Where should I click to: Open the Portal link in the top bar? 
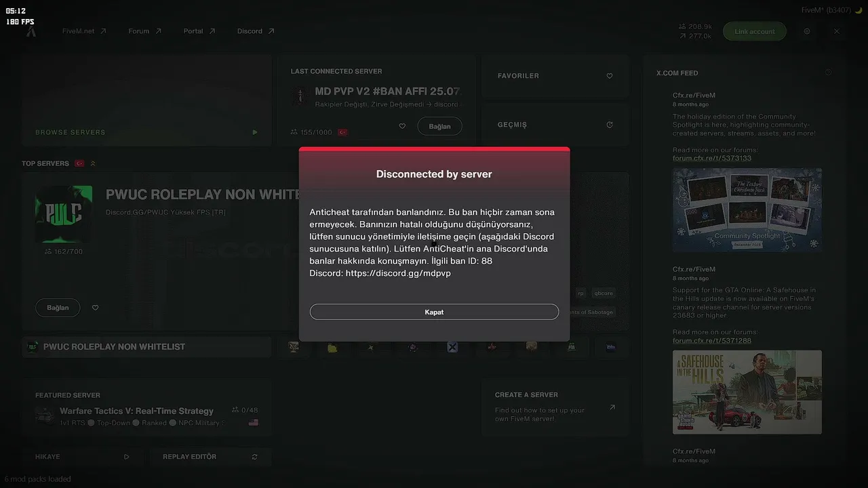click(199, 31)
